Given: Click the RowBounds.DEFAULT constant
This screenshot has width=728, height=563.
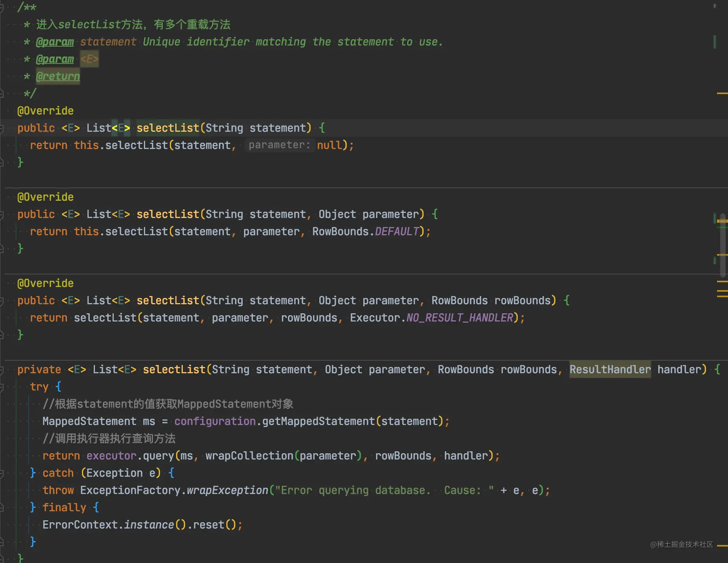Looking at the screenshot, I should [x=366, y=232].
